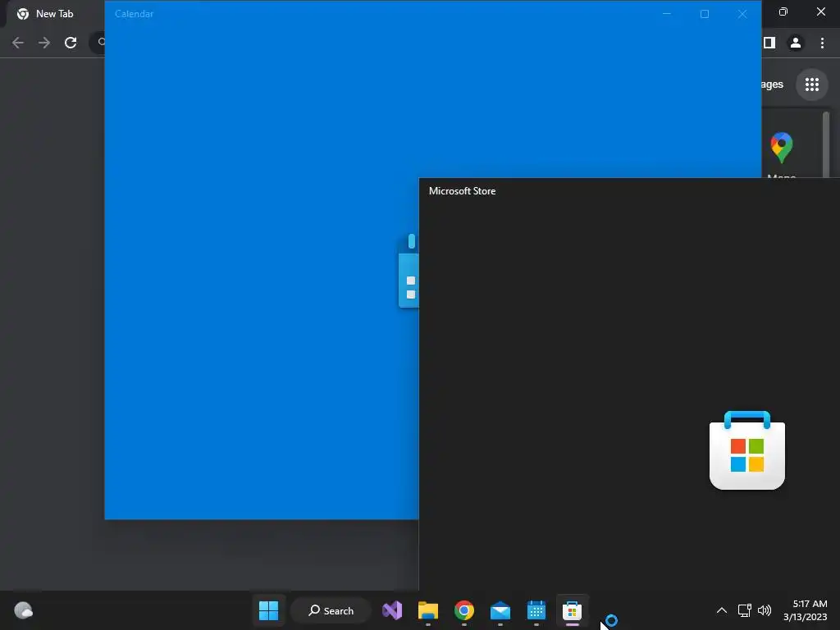Reload the page in Chrome
The width and height of the screenshot is (840, 630).
(x=71, y=43)
